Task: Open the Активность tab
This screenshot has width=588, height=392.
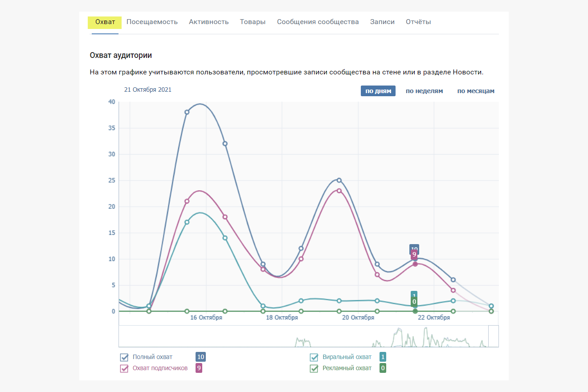Action: pyautogui.click(x=208, y=22)
